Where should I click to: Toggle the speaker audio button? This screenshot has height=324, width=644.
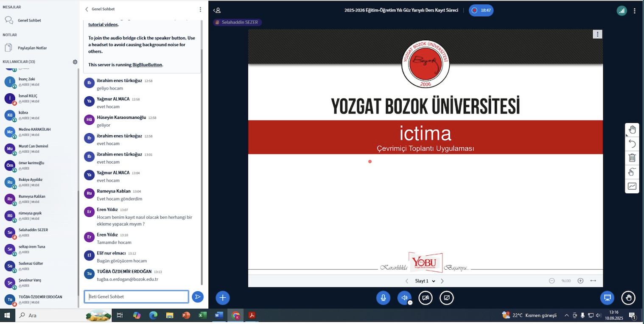point(404,298)
